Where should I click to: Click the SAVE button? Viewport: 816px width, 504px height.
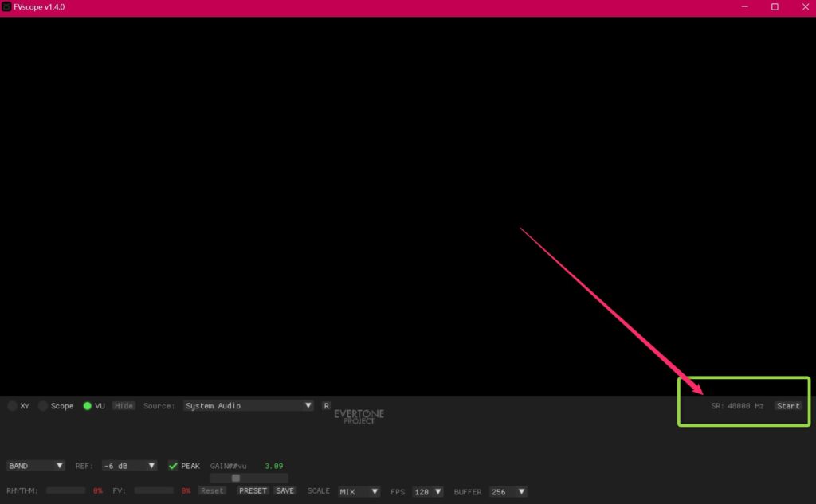(x=285, y=491)
